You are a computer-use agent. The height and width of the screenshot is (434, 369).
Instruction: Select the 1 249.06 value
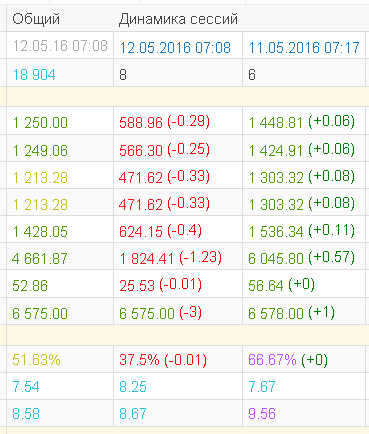pos(40,151)
